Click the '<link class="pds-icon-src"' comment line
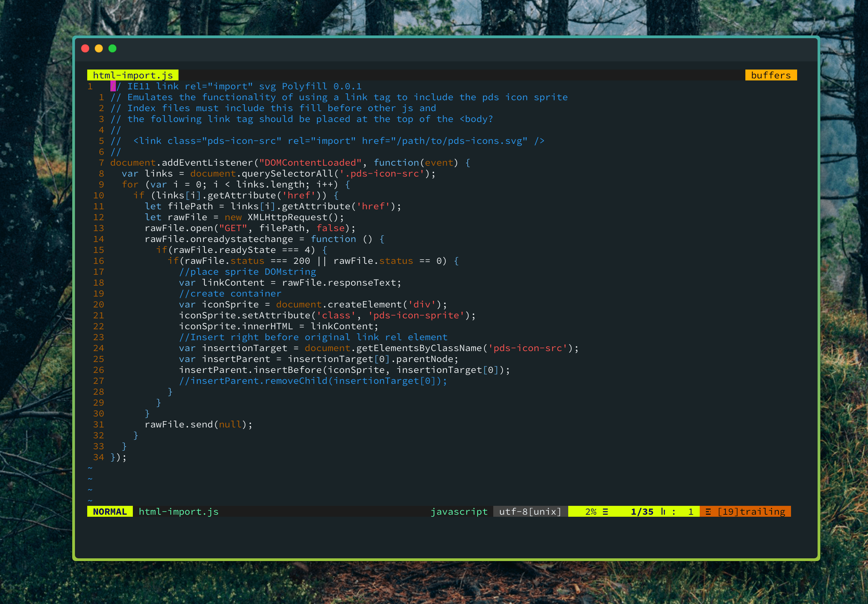Image resolution: width=868 pixels, height=604 pixels. 327,141
